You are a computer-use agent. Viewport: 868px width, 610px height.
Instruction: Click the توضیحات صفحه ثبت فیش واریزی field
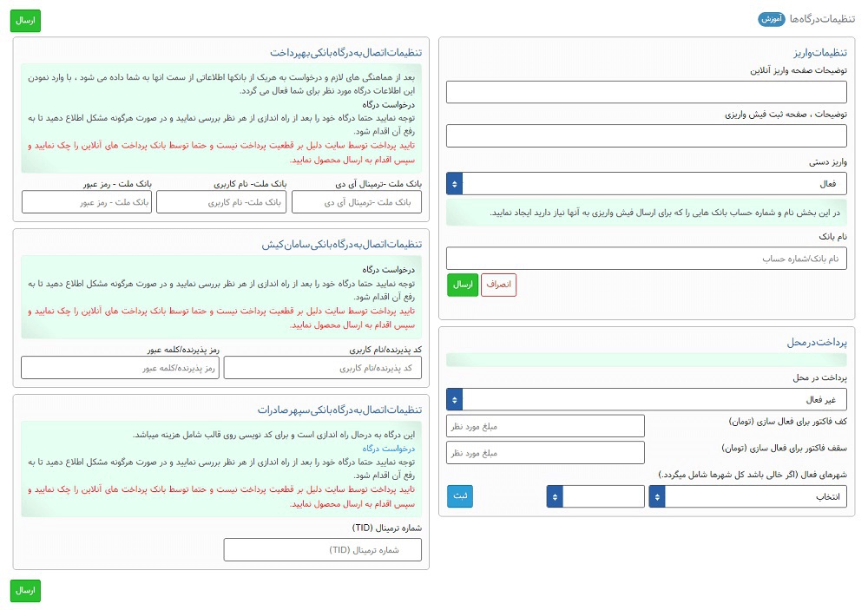[646, 136]
